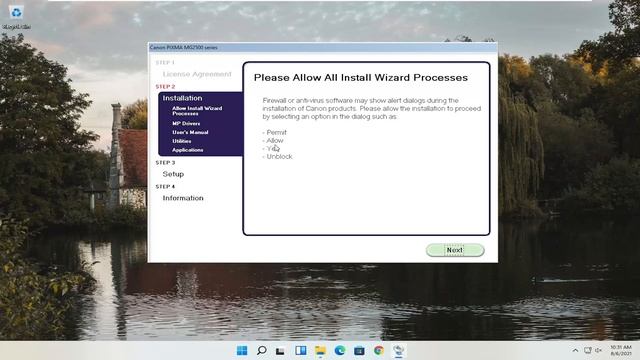Select 'Permit' option text
The height and width of the screenshot is (360, 640).
click(x=276, y=132)
